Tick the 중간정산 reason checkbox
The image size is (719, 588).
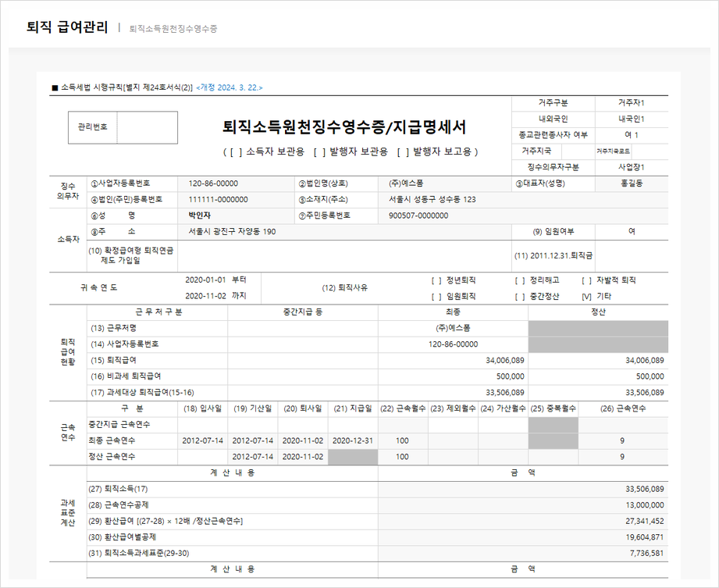519,297
